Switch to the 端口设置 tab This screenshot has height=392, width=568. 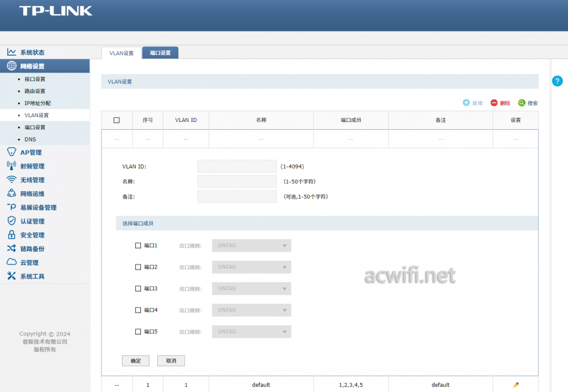point(160,53)
